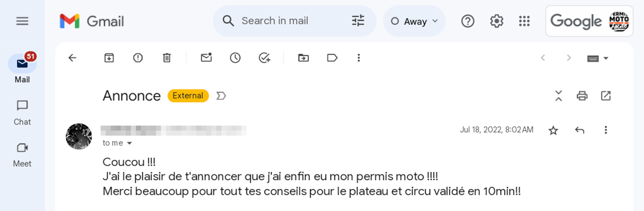The width and height of the screenshot is (644, 211).
Task: Report this email as spam
Action: click(138, 58)
